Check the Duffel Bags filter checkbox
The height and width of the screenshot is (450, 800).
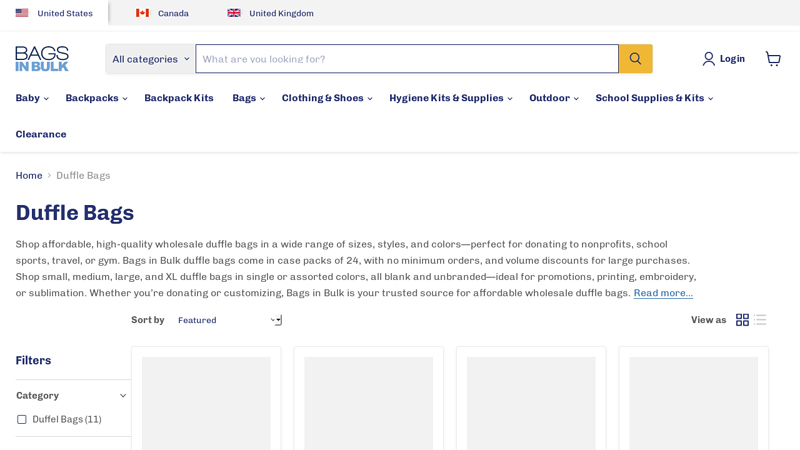coord(22,420)
